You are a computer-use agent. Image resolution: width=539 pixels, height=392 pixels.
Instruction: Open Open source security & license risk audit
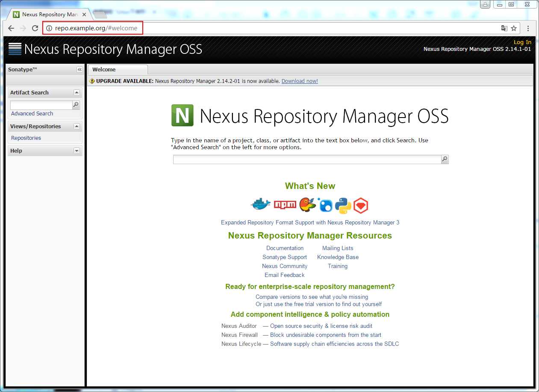coord(321,326)
